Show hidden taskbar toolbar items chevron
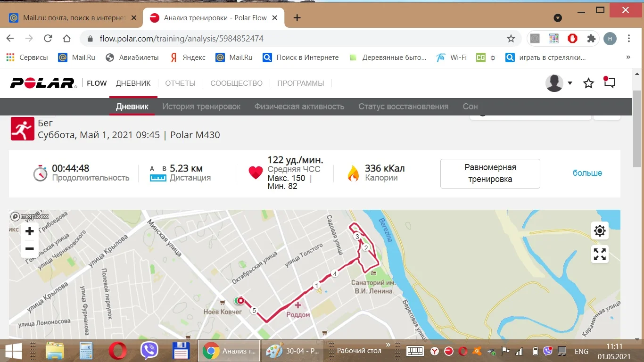 (x=388, y=345)
